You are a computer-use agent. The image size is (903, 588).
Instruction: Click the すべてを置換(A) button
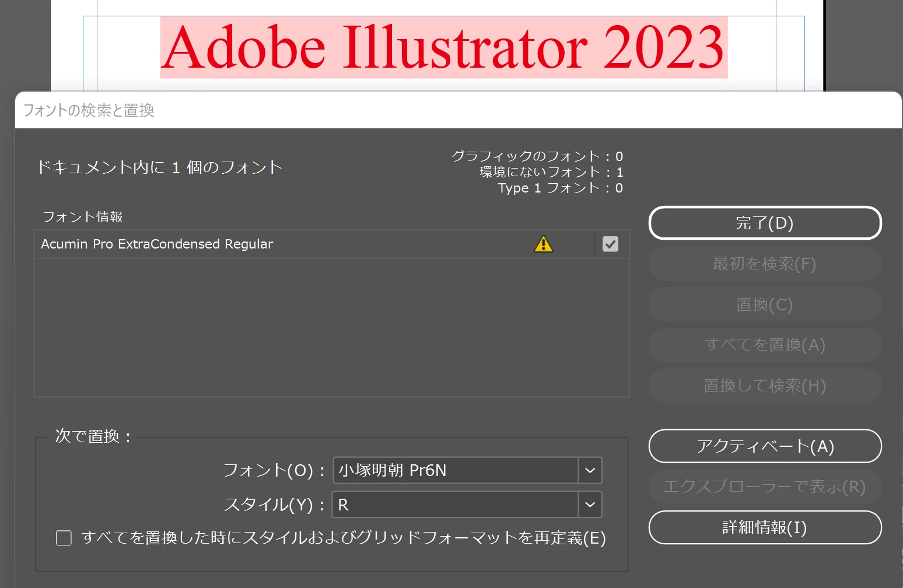[765, 345]
